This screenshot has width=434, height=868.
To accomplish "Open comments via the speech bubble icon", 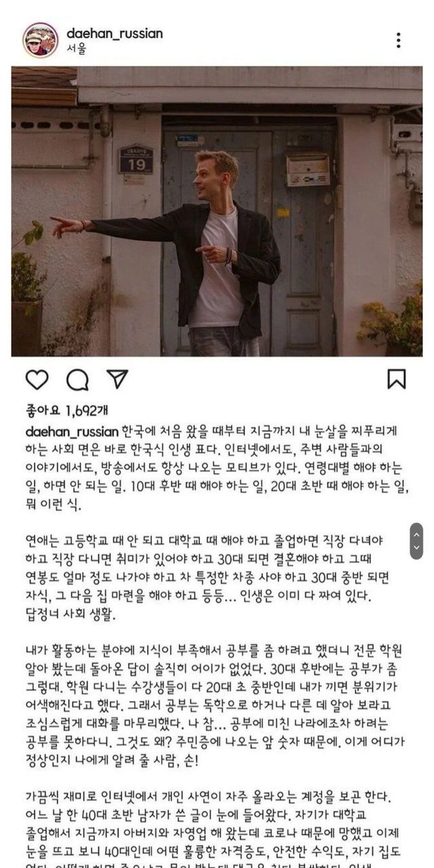I will tap(77, 380).
